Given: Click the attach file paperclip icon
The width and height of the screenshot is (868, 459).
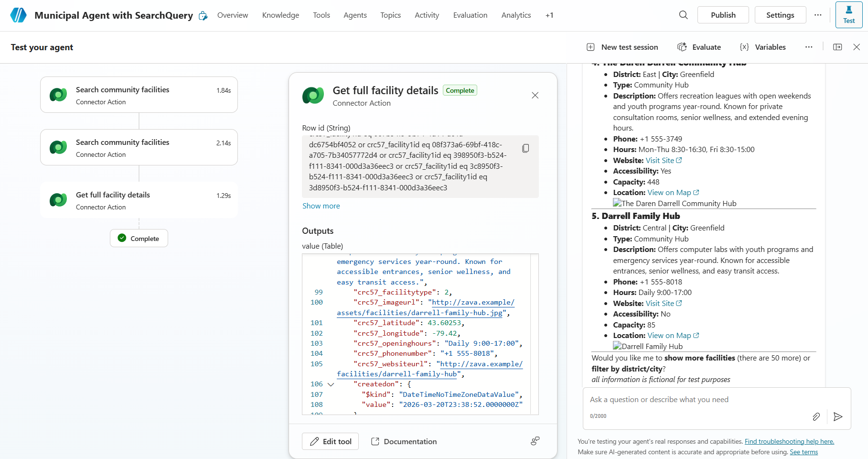Looking at the screenshot, I should point(816,416).
